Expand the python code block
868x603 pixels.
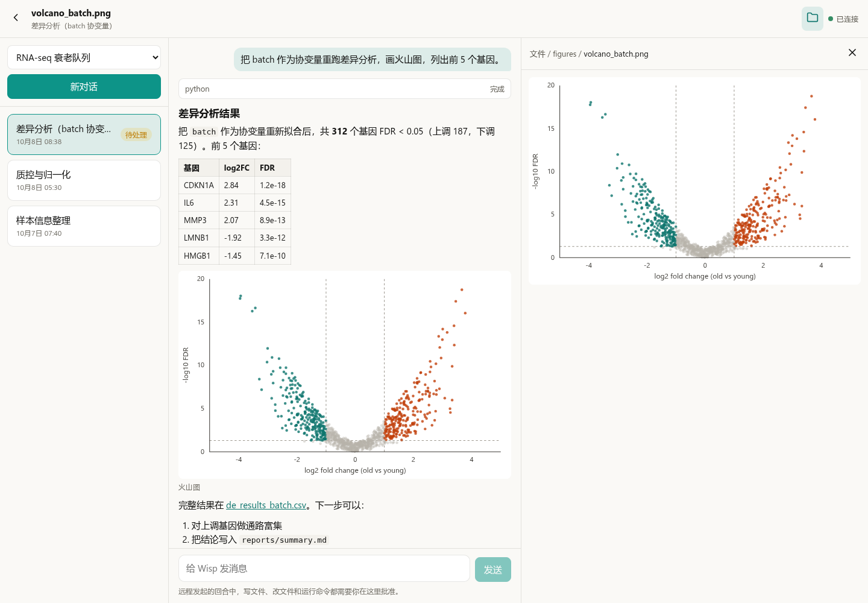click(345, 89)
